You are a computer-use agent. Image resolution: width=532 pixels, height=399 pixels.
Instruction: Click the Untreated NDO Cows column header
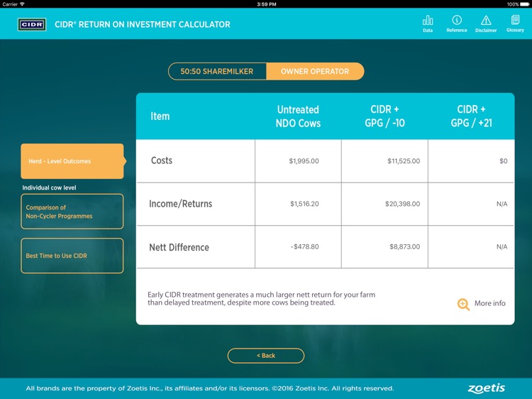[x=298, y=116]
